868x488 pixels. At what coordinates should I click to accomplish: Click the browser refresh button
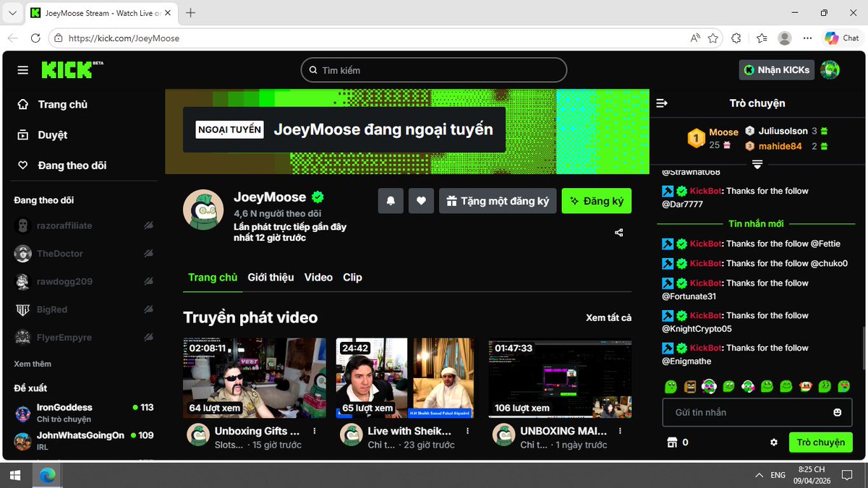click(35, 38)
